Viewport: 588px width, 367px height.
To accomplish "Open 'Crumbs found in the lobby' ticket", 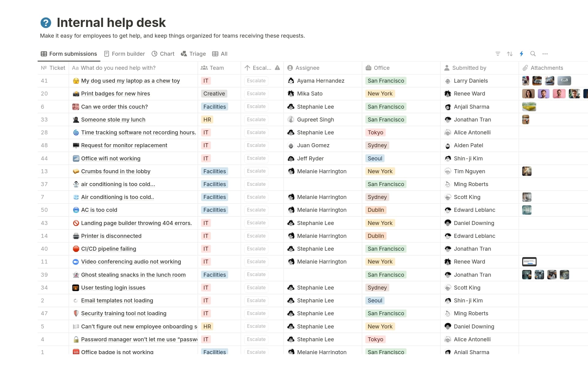I will tap(115, 171).
